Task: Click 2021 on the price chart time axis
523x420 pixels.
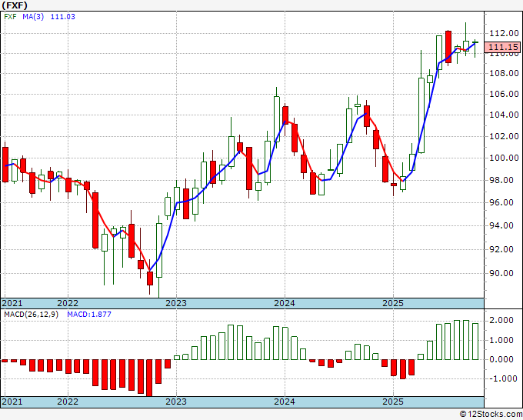Action: click(12, 303)
